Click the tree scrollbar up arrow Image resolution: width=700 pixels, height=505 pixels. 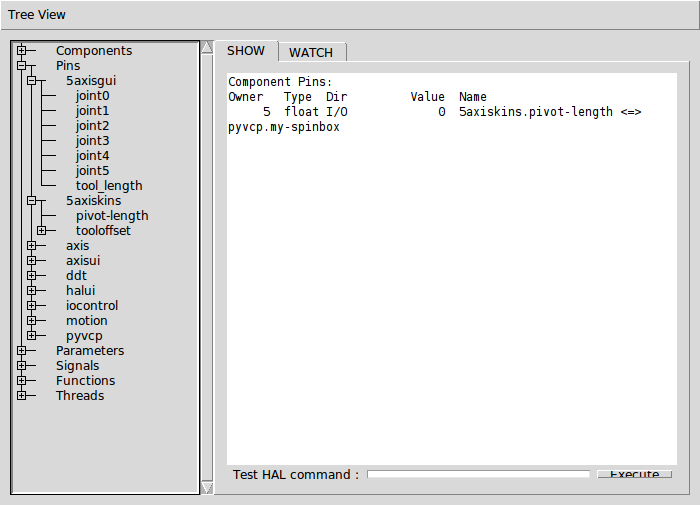click(207, 47)
